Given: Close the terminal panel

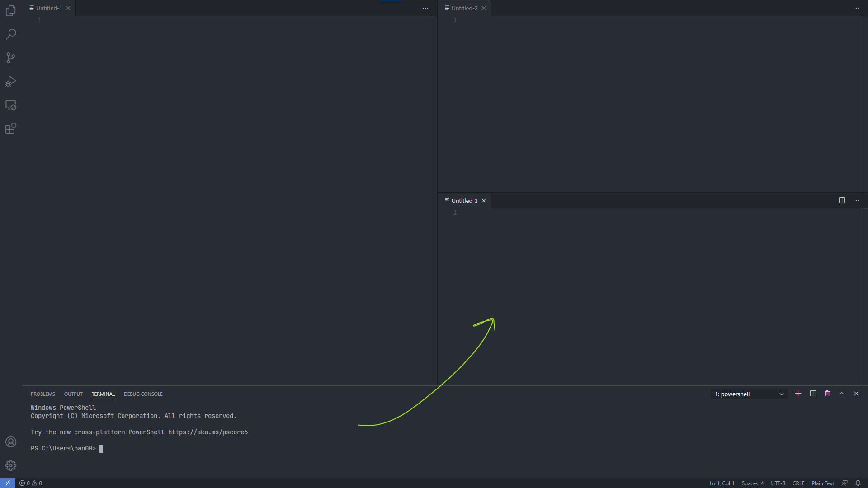Looking at the screenshot, I should pos(856,394).
